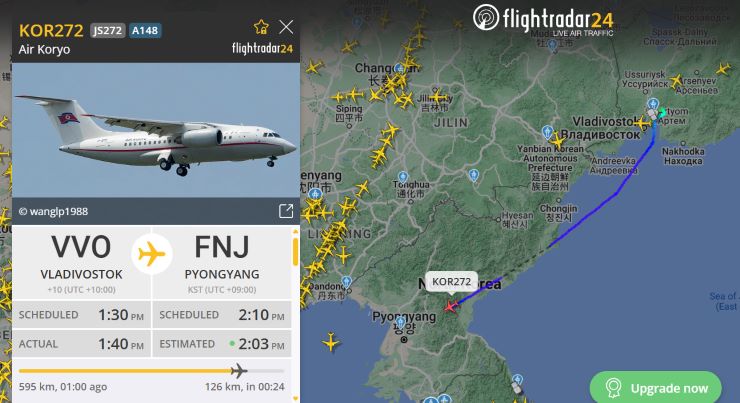Open aircraft photo in external link icon

(x=286, y=211)
